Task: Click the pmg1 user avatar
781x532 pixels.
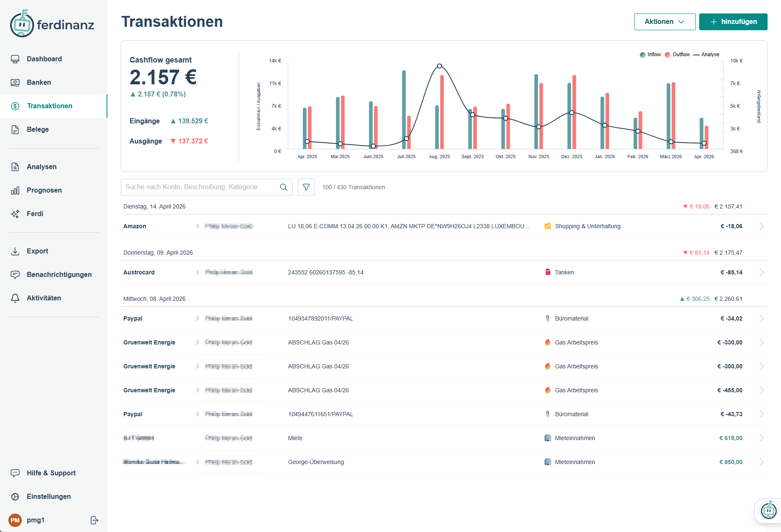Action: coord(15,520)
